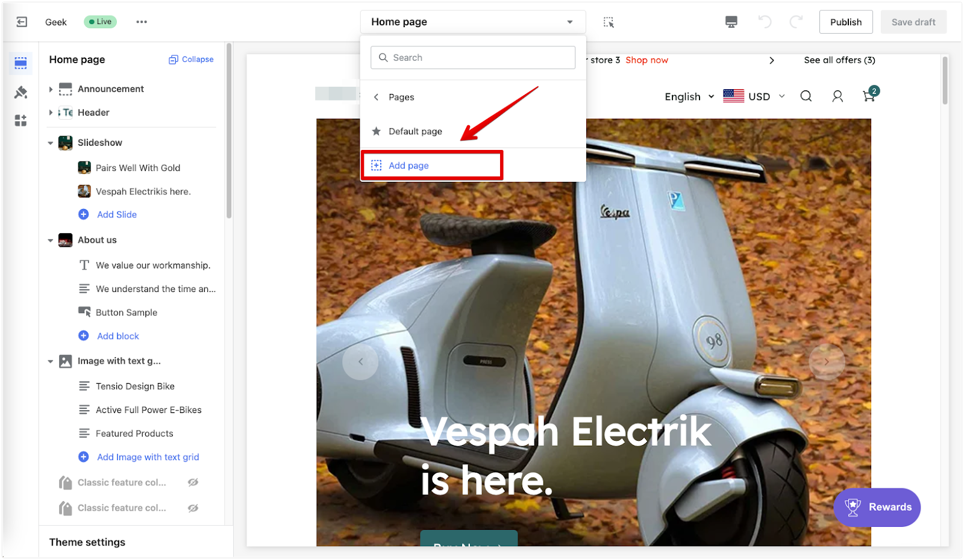The height and width of the screenshot is (560, 964).
Task: Click the announcement bar next arrow
Action: (x=772, y=60)
